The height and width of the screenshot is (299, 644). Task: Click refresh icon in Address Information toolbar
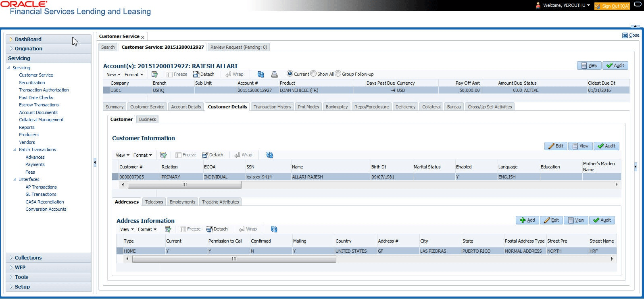click(274, 229)
